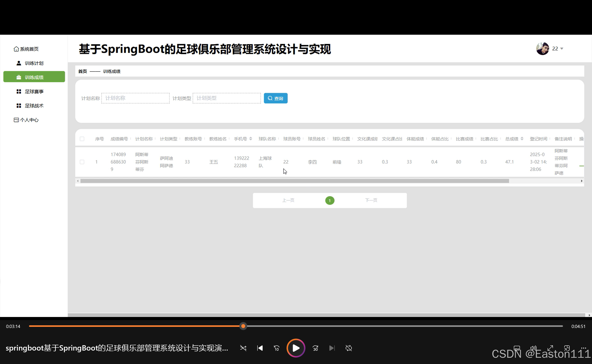This screenshot has height=364, width=592.
Task: Sort by 手机号 column arrows
Action: [x=251, y=139]
